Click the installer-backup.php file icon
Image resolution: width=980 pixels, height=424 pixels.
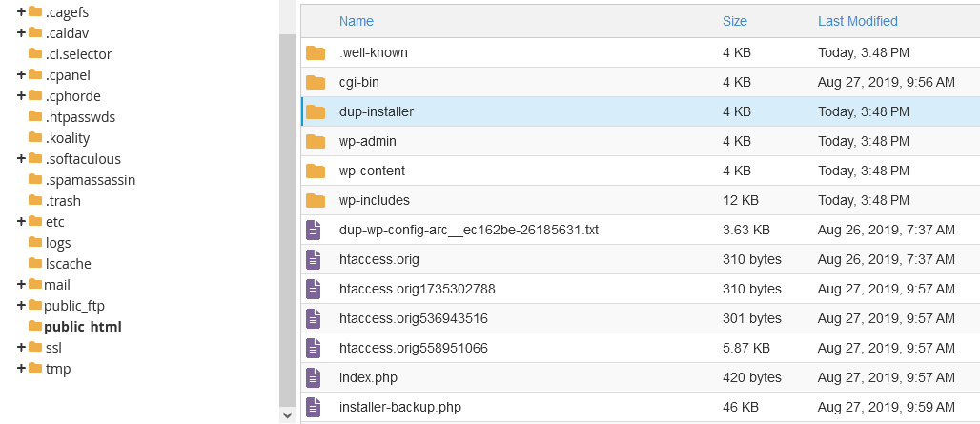[x=314, y=407]
